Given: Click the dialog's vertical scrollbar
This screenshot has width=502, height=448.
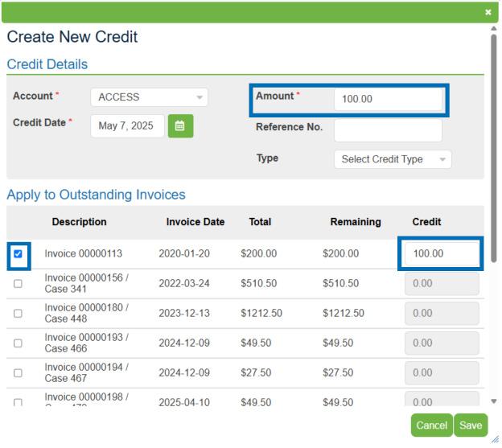Looking at the screenshot, I should tap(493, 145).
